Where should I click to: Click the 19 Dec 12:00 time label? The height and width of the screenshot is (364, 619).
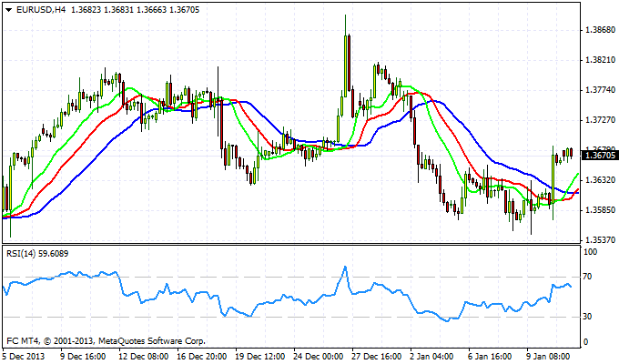click(260, 356)
